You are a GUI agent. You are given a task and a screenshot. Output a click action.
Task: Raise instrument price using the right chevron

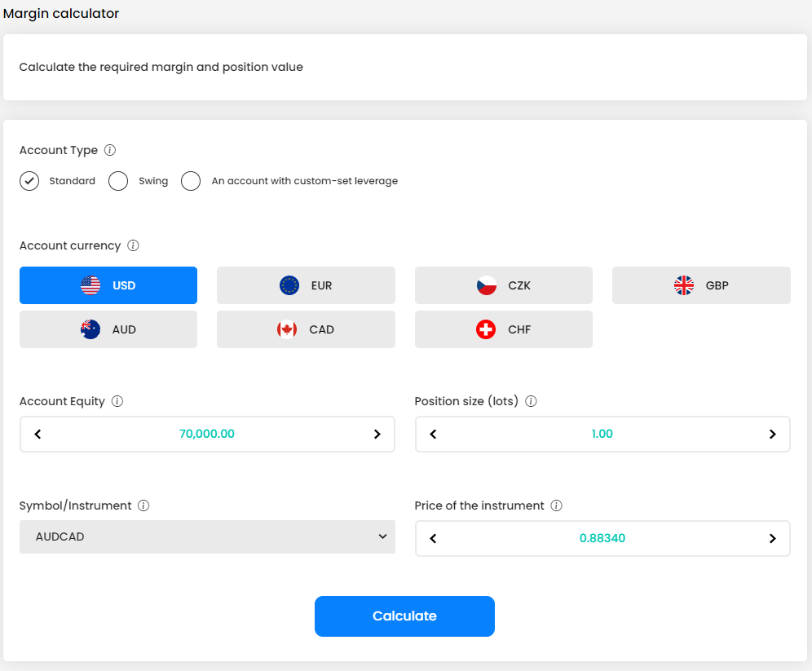click(772, 539)
